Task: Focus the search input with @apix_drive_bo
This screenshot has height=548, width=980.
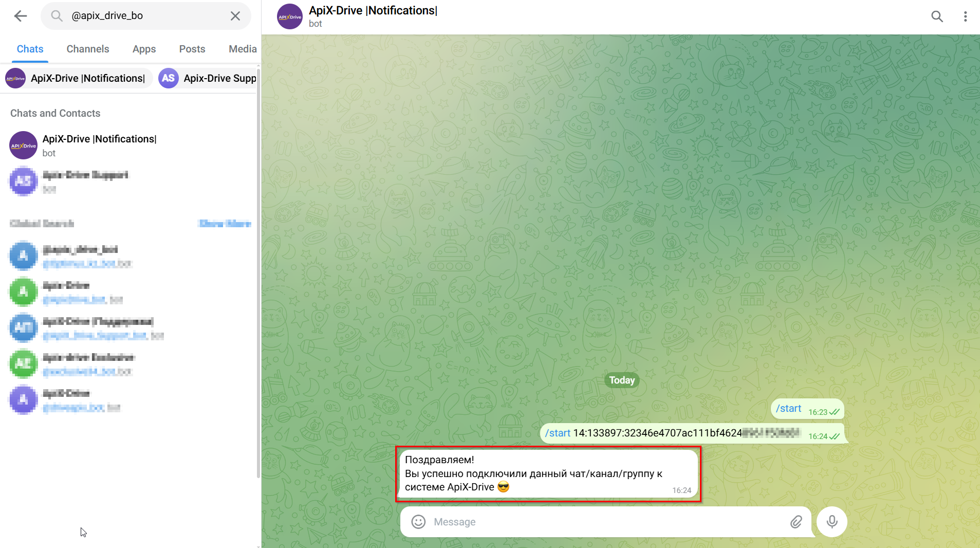Action: pyautogui.click(x=146, y=16)
